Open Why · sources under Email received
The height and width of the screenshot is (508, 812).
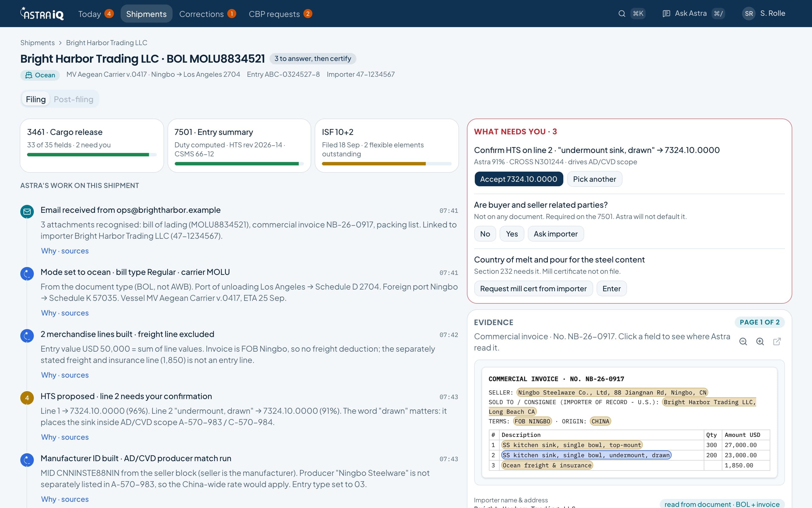(x=65, y=251)
